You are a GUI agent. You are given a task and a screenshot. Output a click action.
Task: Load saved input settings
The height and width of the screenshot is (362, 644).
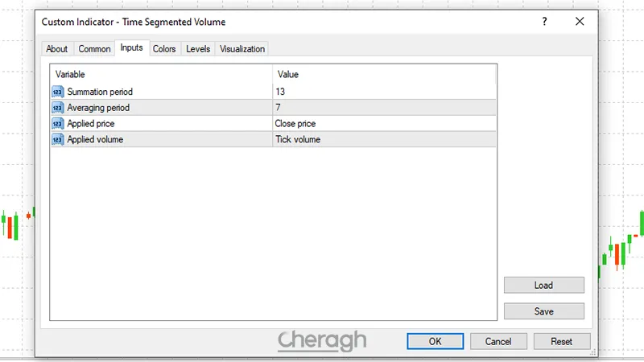(x=543, y=285)
